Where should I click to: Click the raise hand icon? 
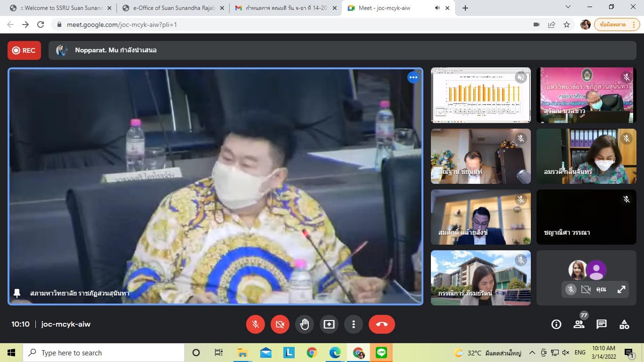pos(305,324)
